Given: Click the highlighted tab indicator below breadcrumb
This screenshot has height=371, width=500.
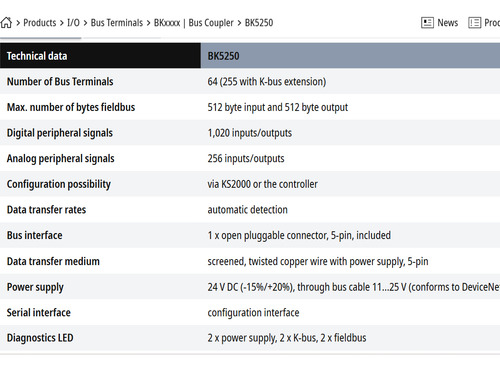Looking at the screenshot, I should [x=40, y=38].
